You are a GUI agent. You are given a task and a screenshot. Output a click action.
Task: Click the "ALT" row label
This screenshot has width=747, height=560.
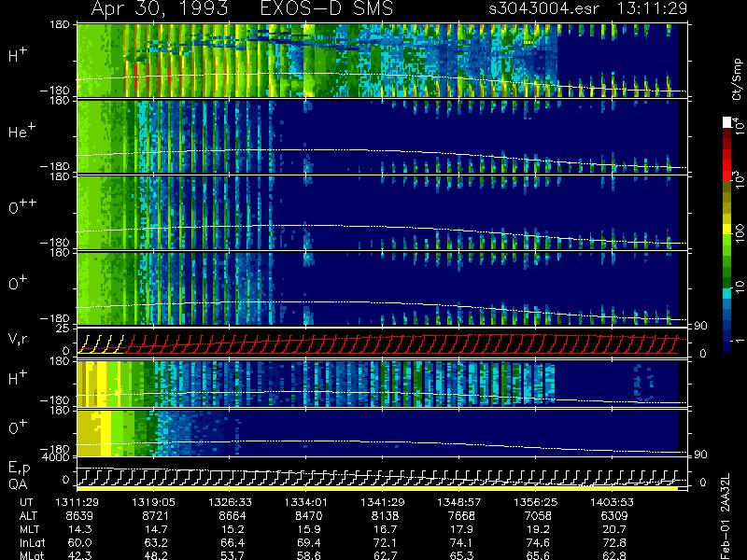[x=28, y=516]
